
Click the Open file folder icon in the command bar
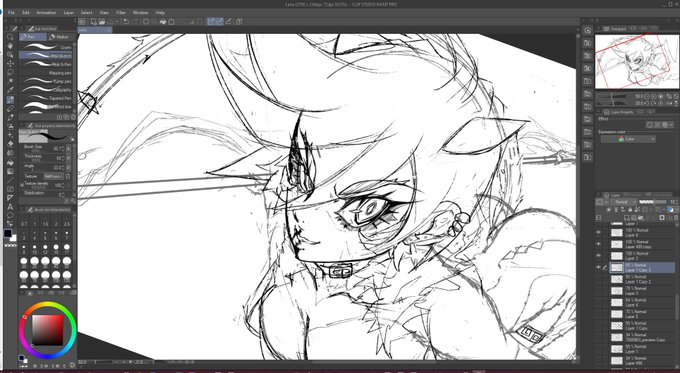point(102,22)
